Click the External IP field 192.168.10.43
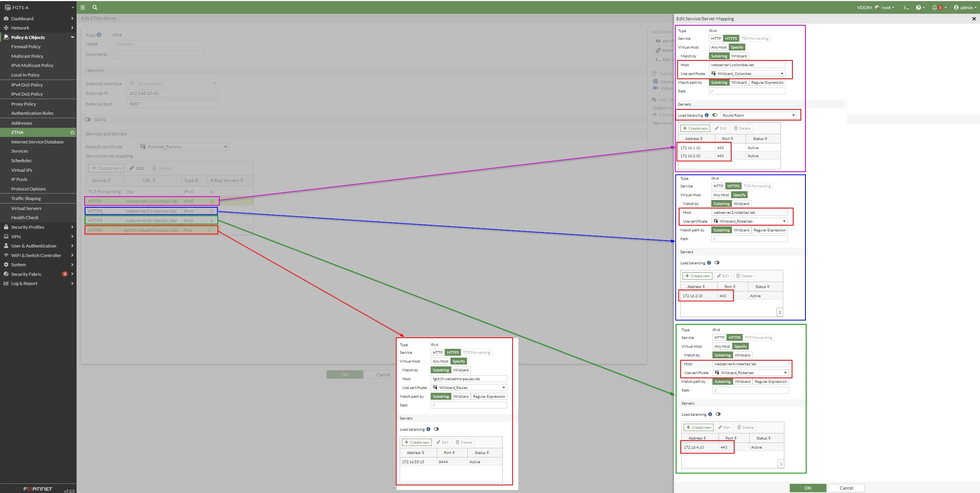Image resolution: width=980 pixels, height=493 pixels. 172,93
